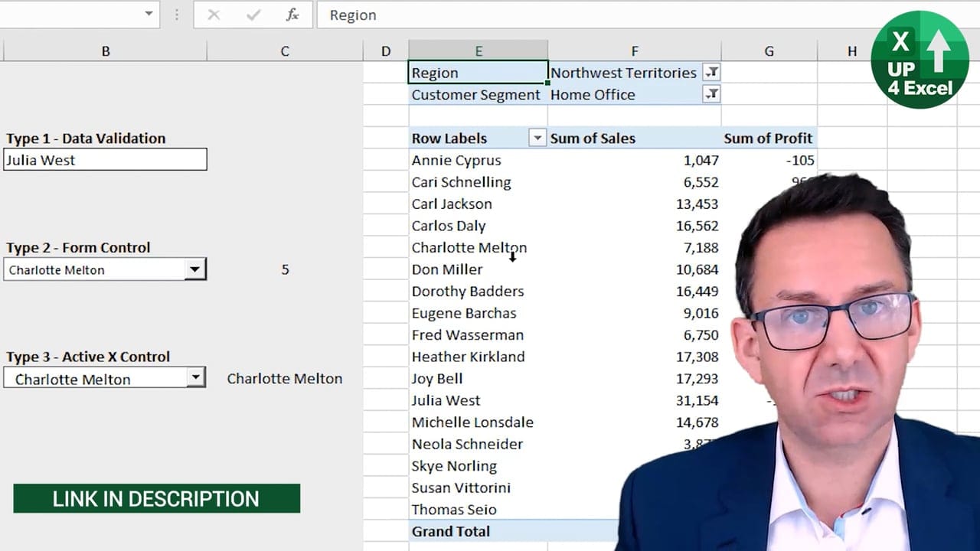The image size is (980, 551).
Task: Open Insert Function fx icon
Action: [292, 15]
